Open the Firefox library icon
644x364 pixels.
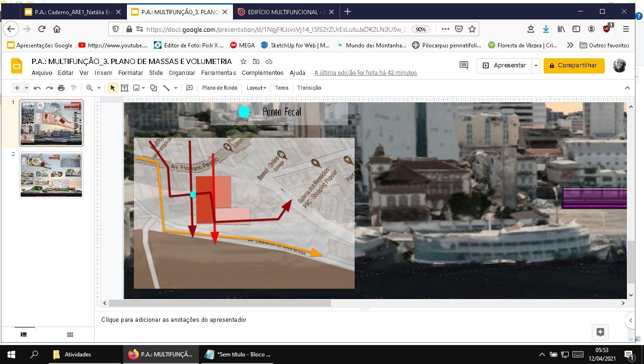tap(561, 29)
